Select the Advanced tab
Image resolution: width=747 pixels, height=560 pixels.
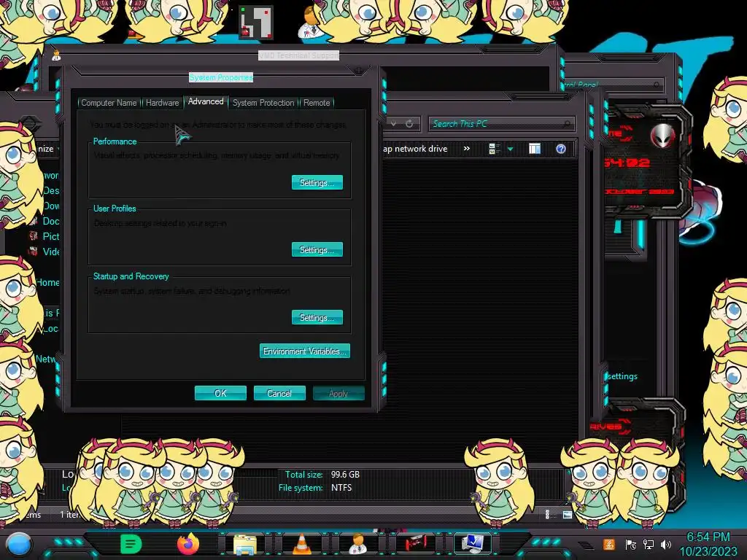point(206,101)
